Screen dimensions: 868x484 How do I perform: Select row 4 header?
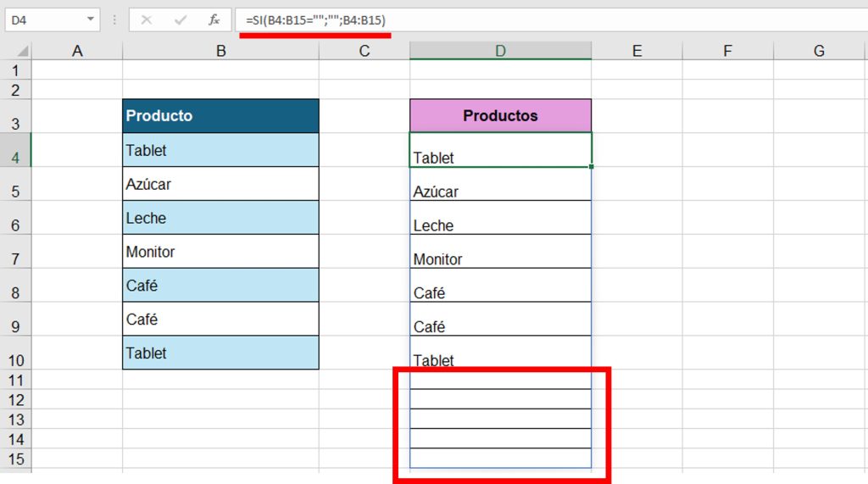[x=16, y=156]
